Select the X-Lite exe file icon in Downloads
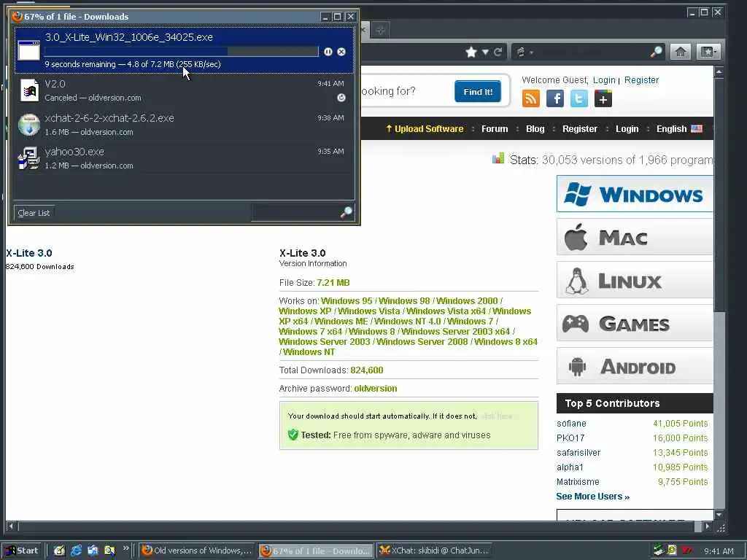Viewport: 747px width, 560px height. coord(28,50)
